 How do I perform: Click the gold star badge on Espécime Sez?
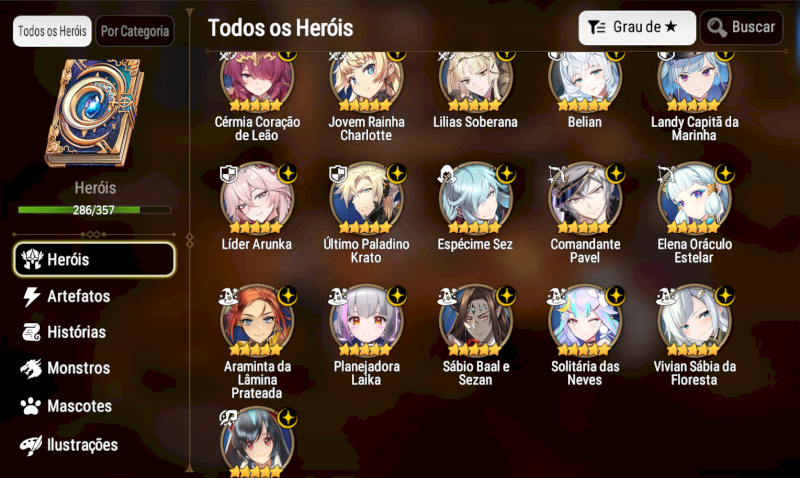(506, 173)
